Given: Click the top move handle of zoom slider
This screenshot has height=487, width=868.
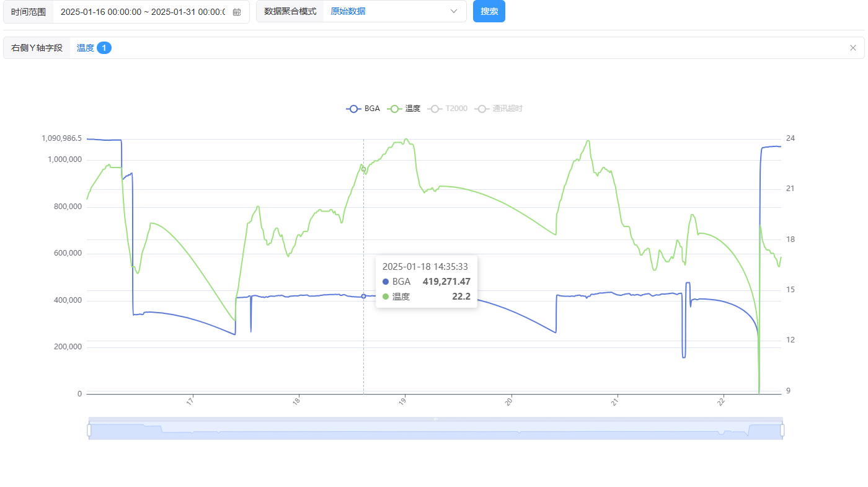Looking at the screenshot, I should point(435,419).
